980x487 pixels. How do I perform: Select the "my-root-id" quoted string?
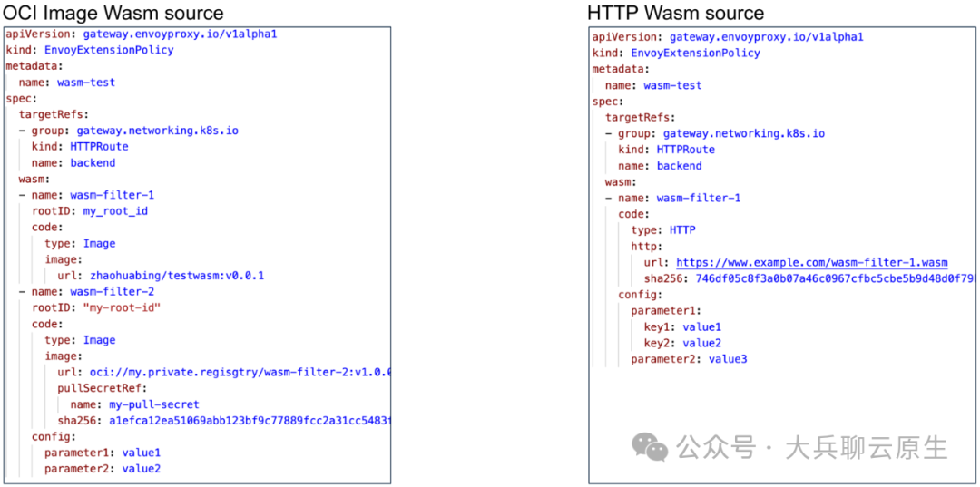click(118, 307)
